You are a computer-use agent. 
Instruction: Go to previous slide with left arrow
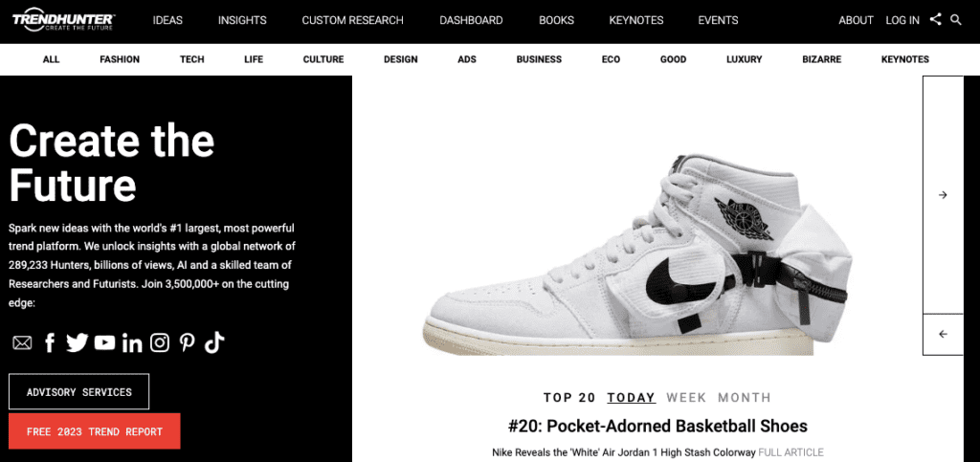click(943, 334)
